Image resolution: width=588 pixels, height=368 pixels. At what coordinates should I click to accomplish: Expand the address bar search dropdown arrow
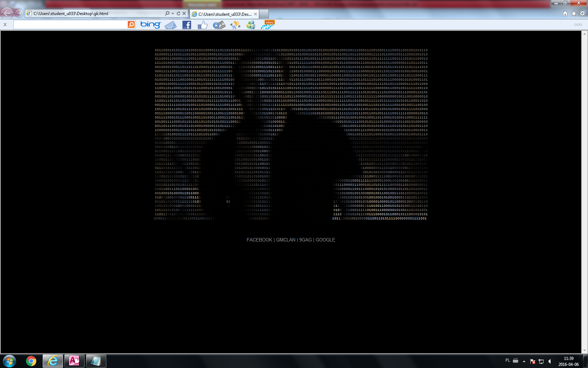click(x=173, y=14)
